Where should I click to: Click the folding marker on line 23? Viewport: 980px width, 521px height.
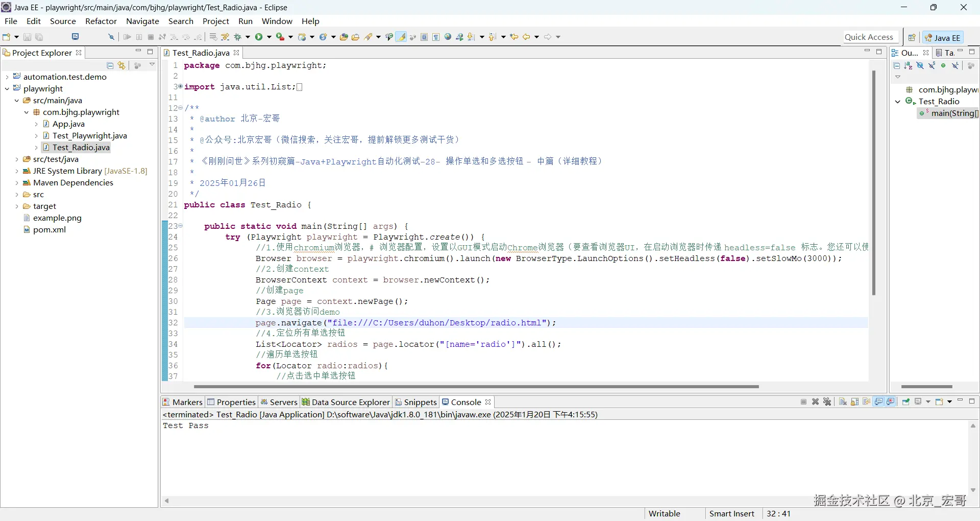(180, 226)
